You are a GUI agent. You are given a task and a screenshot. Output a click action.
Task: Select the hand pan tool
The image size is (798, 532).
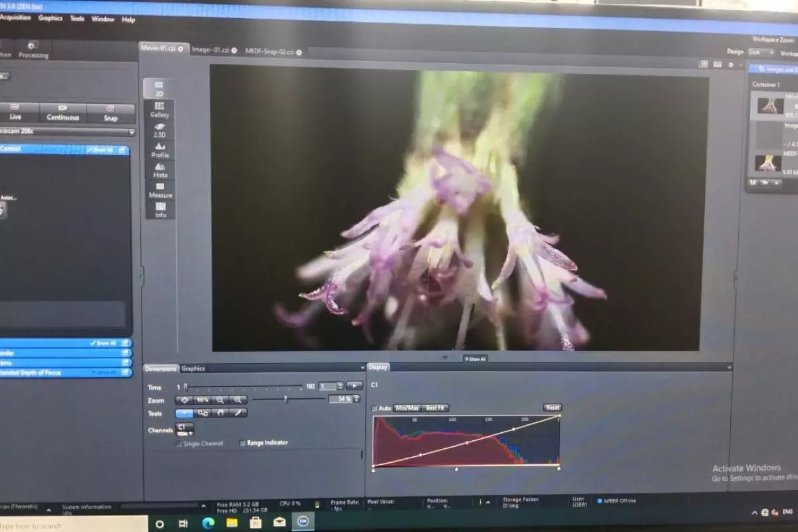220,413
